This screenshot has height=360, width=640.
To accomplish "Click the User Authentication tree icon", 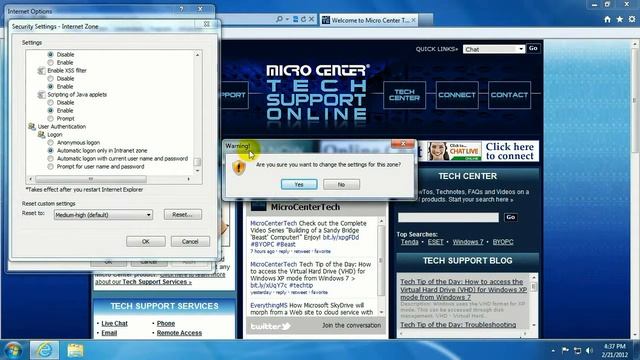I will pos(31,127).
